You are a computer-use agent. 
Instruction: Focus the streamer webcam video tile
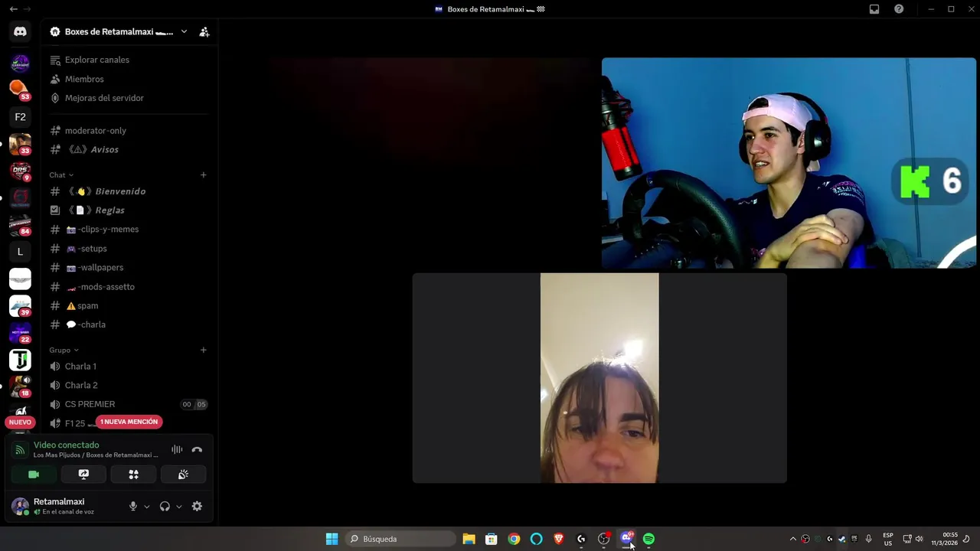pyautogui.click(x=789, y=163)
